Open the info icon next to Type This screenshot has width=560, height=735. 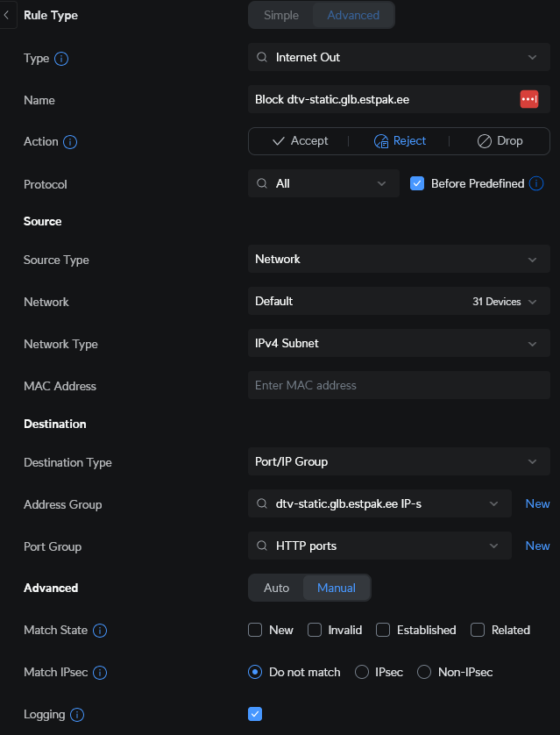pos(61,59)
